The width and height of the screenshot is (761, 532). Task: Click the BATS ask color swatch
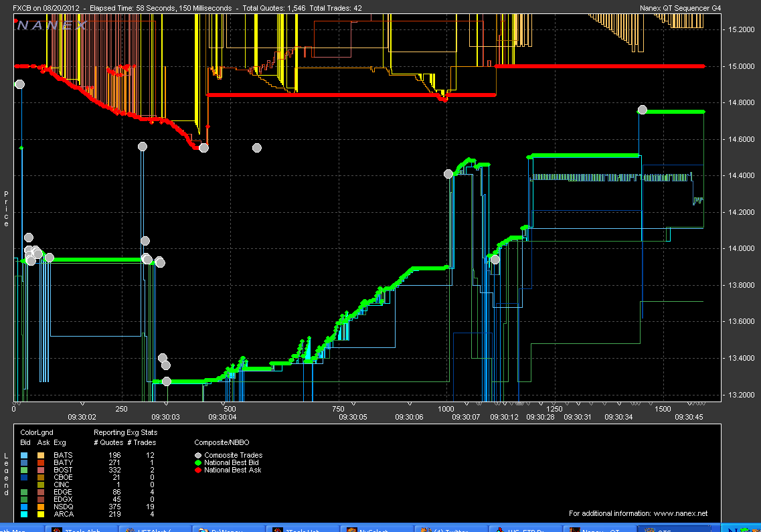pos(41,455)
